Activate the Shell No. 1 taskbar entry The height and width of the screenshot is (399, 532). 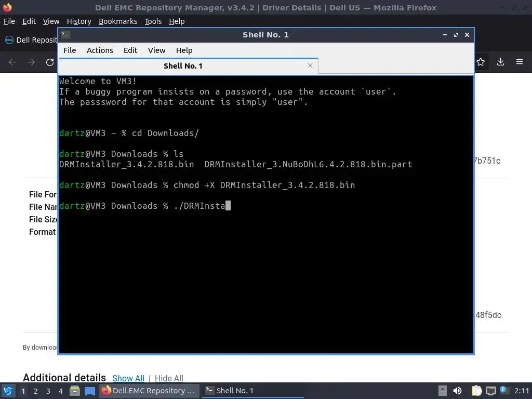[x=253, y=391]
